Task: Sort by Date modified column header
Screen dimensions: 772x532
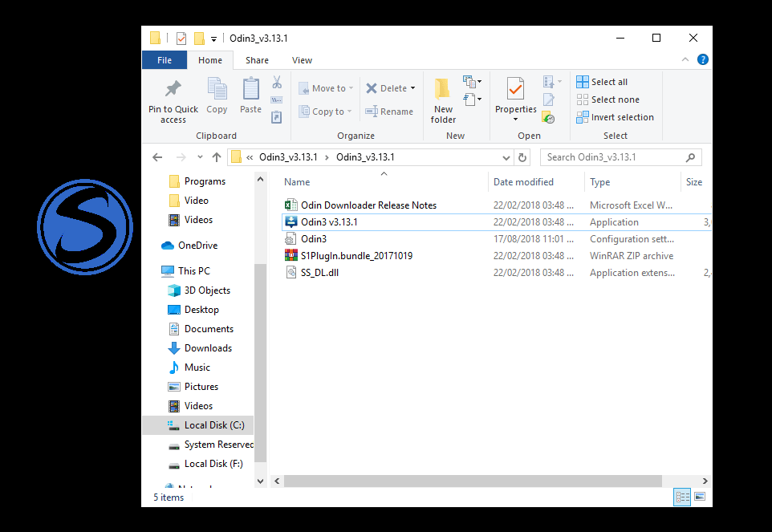Action: [x=536, y=181]
